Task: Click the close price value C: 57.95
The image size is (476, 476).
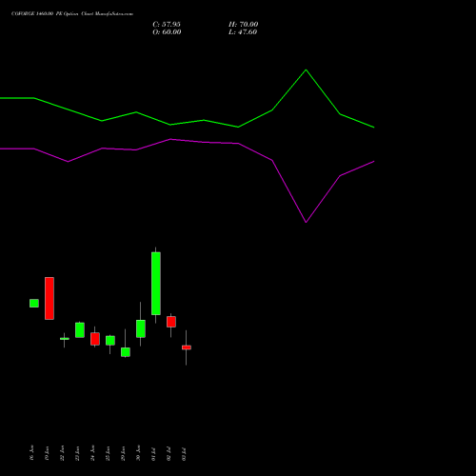Action: [x=167, y=25]
